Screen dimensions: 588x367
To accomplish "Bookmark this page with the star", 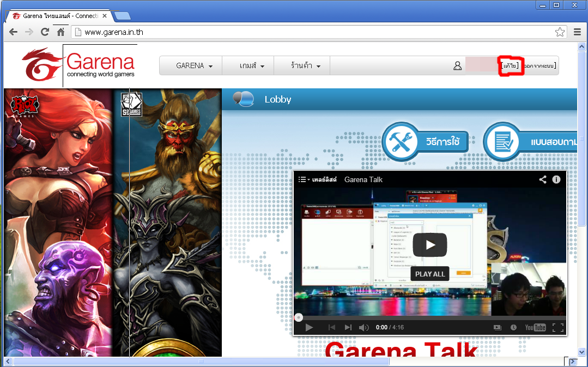I will click(560, 32).
